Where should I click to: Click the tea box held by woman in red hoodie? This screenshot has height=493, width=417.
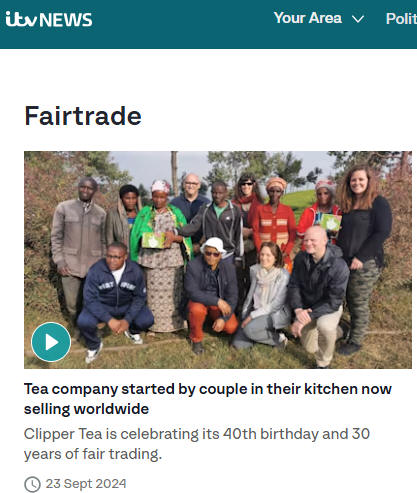coord(330,223)
